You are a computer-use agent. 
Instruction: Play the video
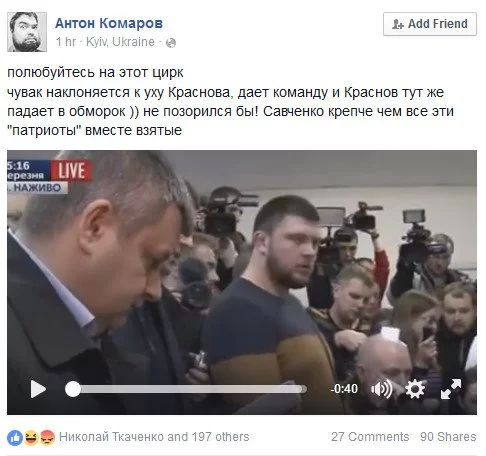tap(38, 389)
